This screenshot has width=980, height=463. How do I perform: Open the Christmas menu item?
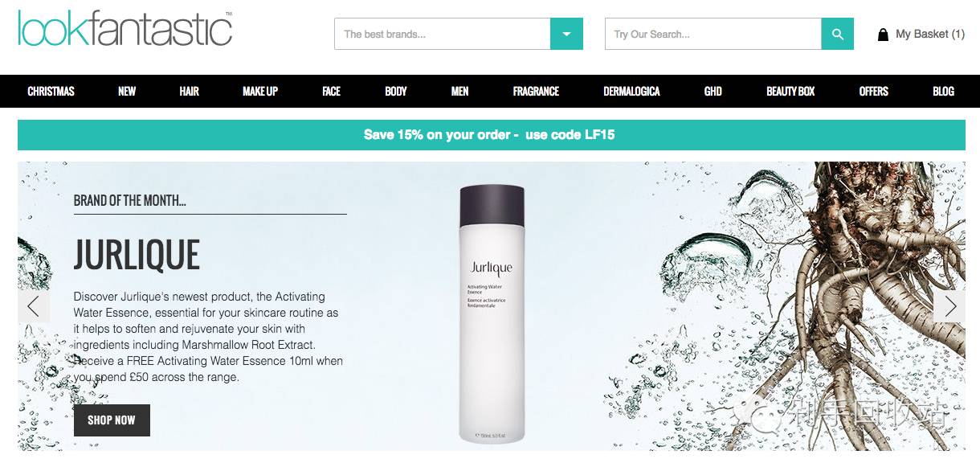tap(51, 91)
